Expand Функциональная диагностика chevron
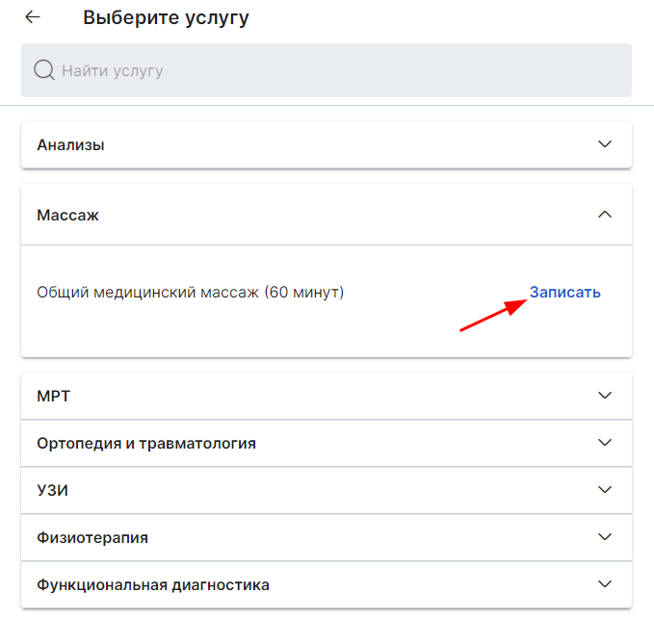Viewport: 654px width, 644px height. coord(604,584)
